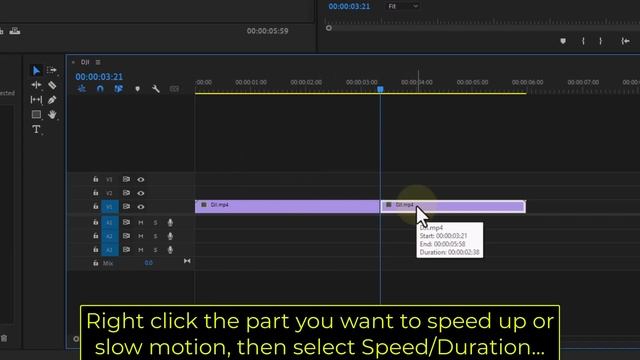640x360 pixels.
Task: Toggle targeting of audio track A3
Action: point(109,249)
